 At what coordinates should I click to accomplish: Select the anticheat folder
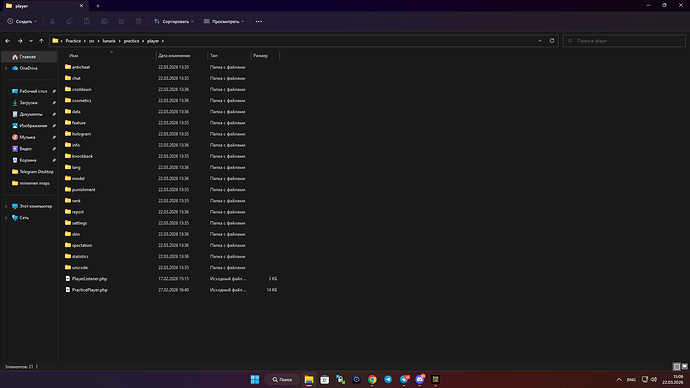point(77,67)
